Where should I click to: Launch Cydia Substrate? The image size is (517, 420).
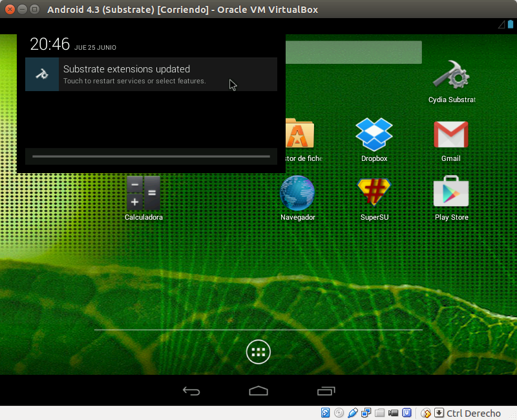(450, 74)
